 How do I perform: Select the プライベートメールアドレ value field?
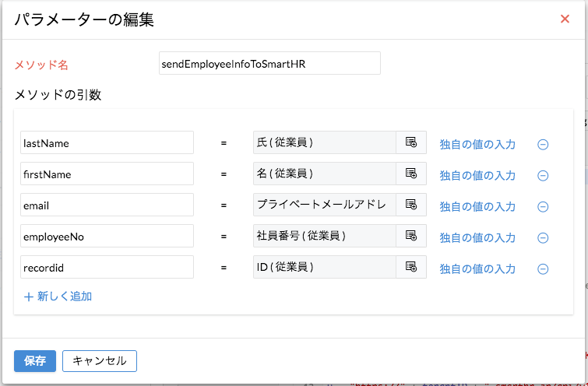click(x=325, y=205)
